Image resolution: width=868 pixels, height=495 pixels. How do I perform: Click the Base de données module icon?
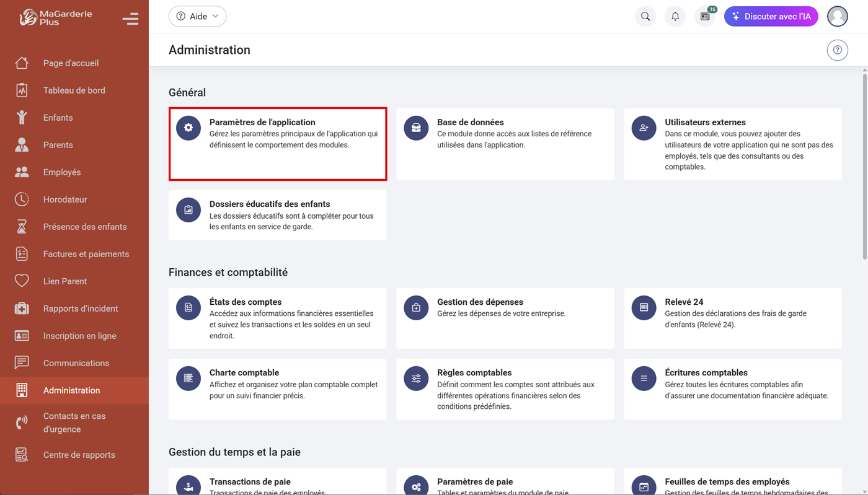click(x=415, y=128)
